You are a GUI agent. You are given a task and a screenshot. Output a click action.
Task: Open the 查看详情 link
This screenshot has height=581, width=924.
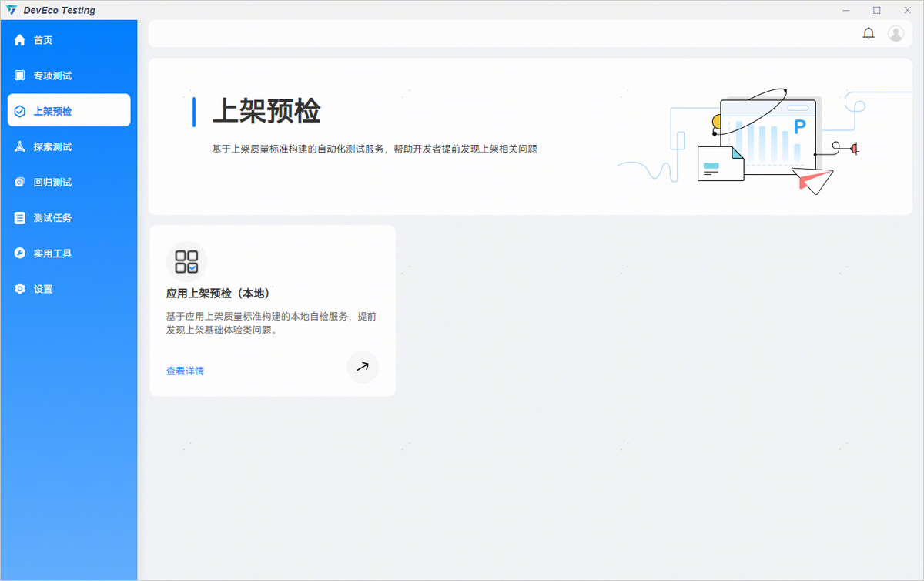pos(185,371)
